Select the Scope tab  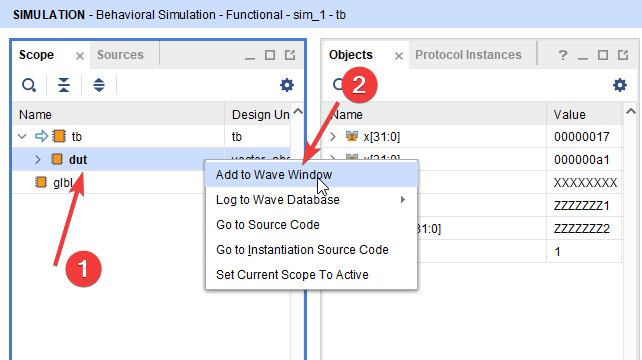click(x=36, y=55)
